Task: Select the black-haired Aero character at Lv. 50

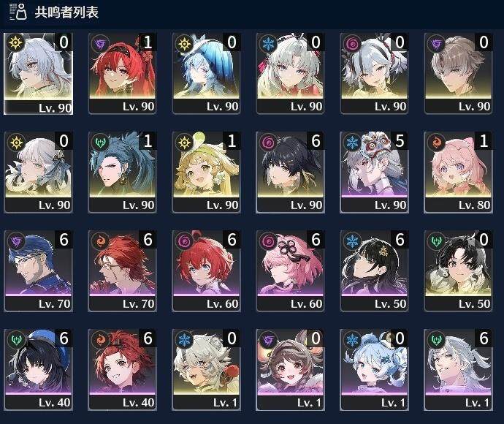Action: (x=459, y=271)
